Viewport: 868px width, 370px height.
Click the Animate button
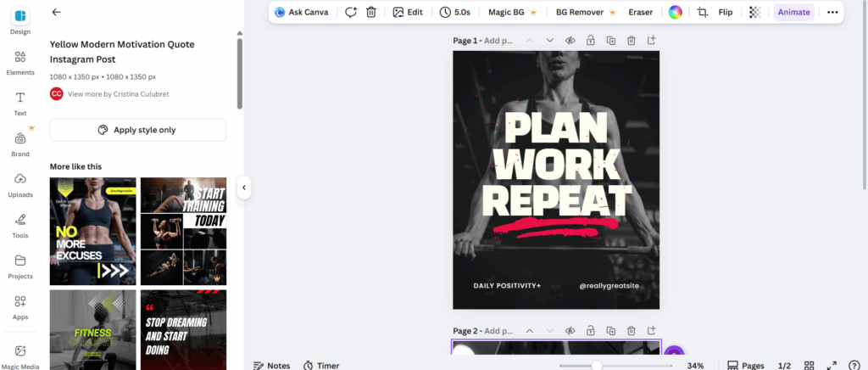tap(794, 12)
